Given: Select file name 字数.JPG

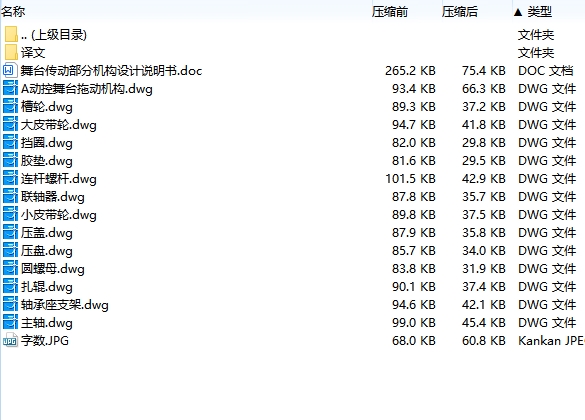Looking at the screenshot, I should 45,341.
